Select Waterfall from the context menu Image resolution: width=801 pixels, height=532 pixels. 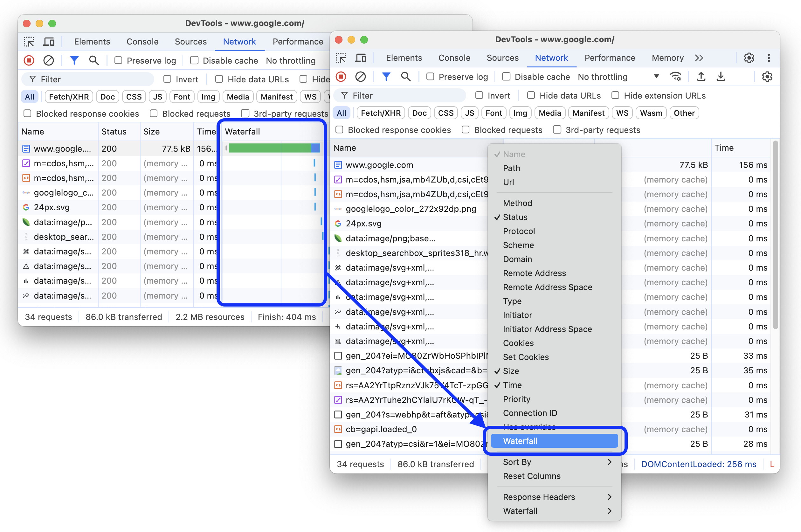coord(555,440)
